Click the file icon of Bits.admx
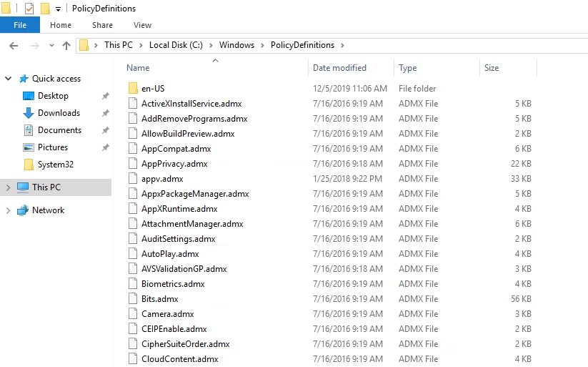 pyautogui.click(x=133, y=299)
